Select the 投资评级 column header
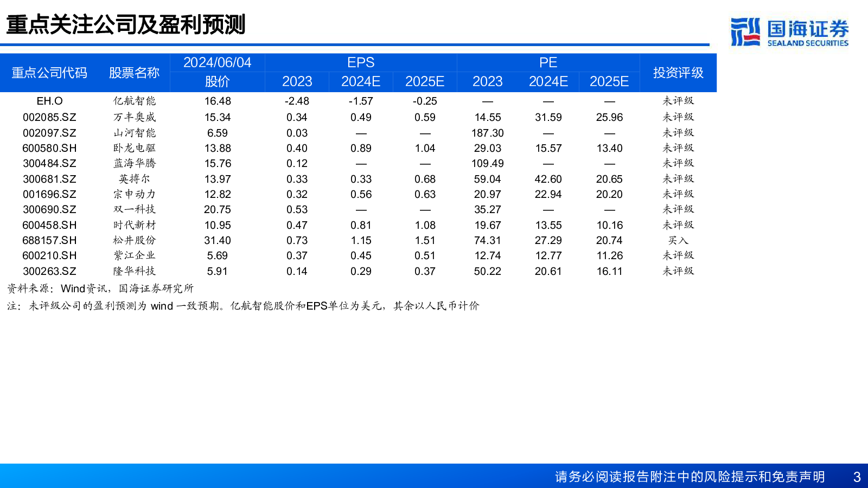Viewport: 868px width, 488px height. [678, 73]
